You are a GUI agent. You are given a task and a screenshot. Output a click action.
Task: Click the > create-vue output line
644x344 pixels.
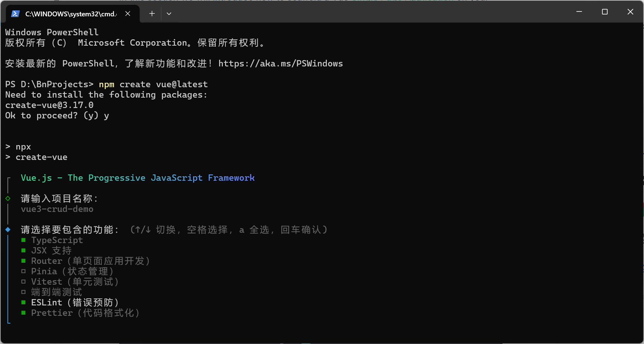point(36,157)
